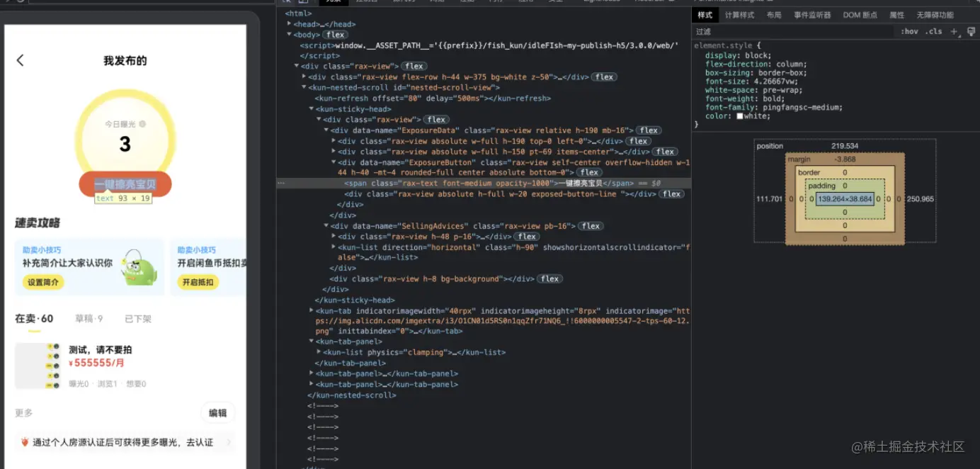Open the 无障碍功能 tab
This screenshot has width=980, height=469.
tap(935, 15)
